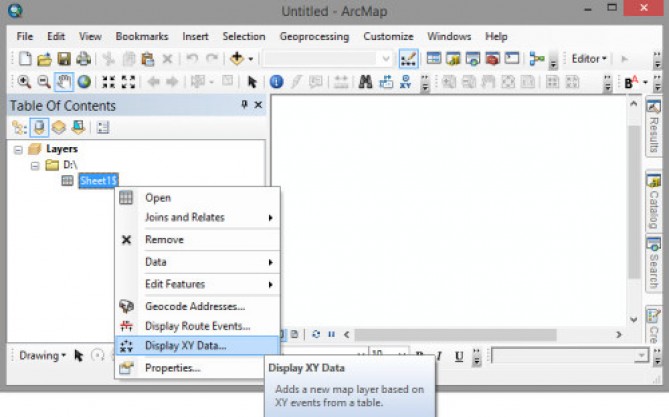Open the Selection menu
Image resolution: width=669 pixels, height=417 pixels.
click(244, 36)
